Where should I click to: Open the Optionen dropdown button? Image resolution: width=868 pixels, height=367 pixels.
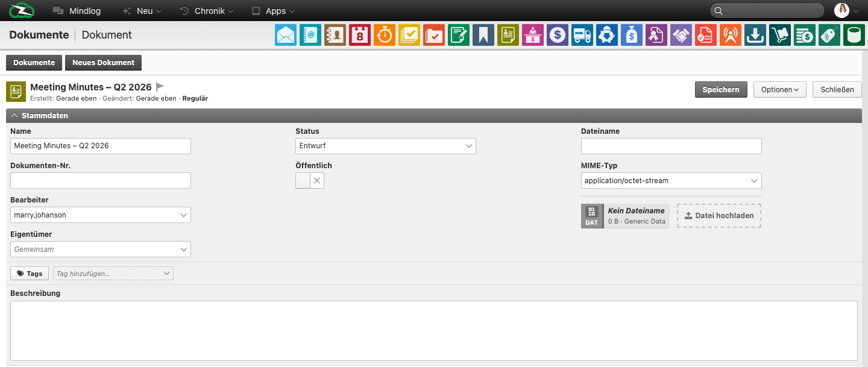780,89
